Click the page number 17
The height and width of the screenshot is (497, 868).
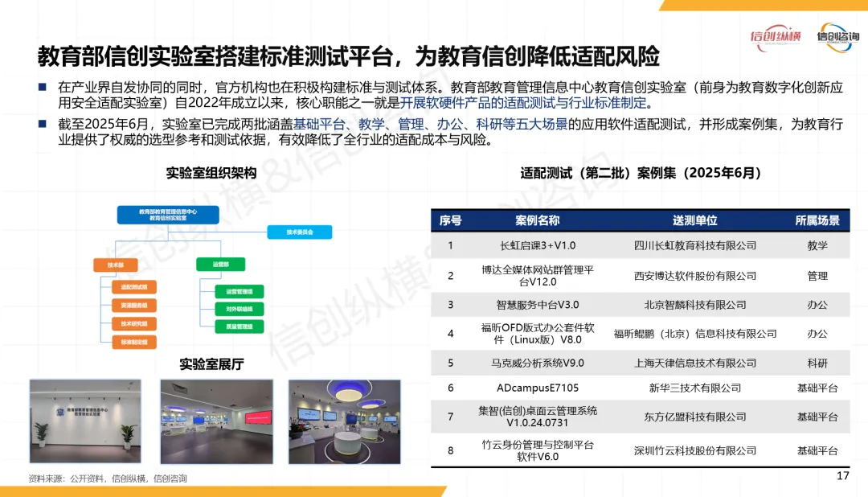[x=842, y=475]
